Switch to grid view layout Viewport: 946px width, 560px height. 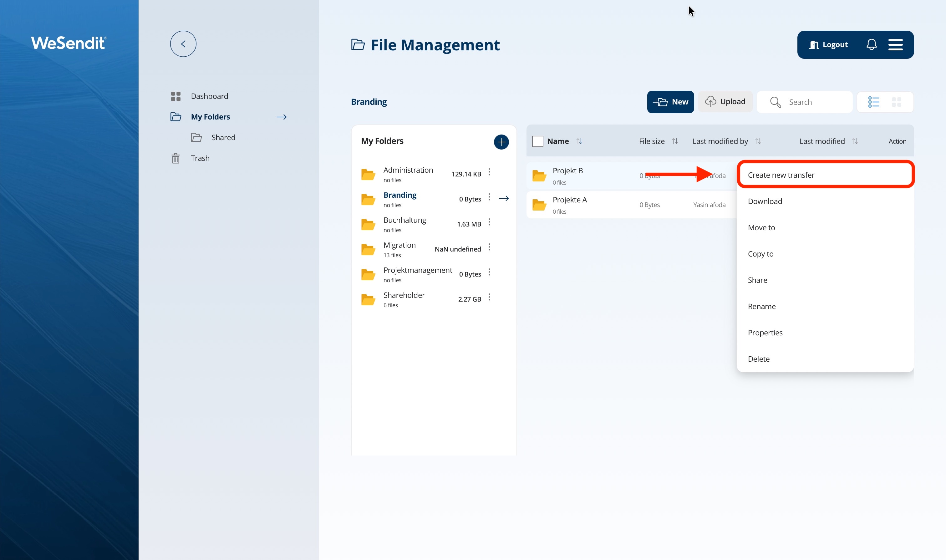(896, 102)
